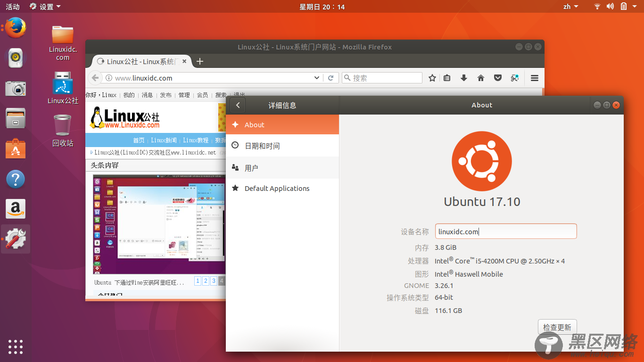Click 首页 in the blue nav bar
Image resolution: width=644 pixels, height=362 pixels.
click(139, 140)
